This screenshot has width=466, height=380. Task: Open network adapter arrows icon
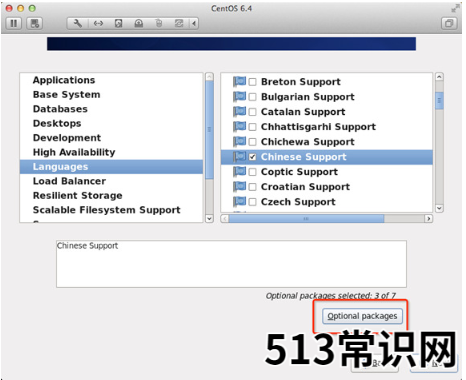click(98, 23)
